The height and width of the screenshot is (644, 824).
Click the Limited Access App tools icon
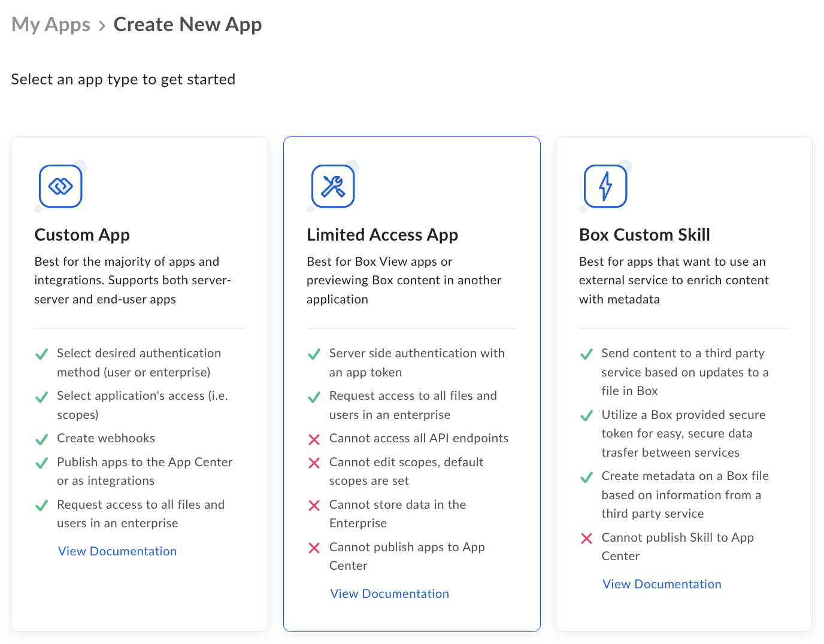[333, 186]
